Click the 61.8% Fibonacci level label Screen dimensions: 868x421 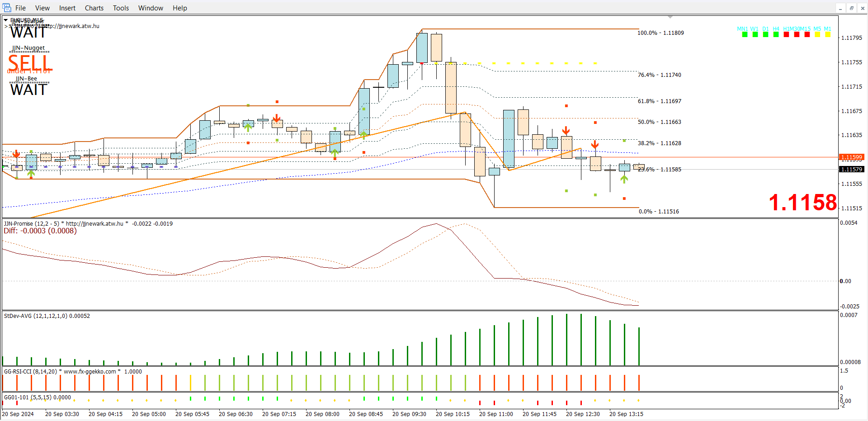point(659,101)
